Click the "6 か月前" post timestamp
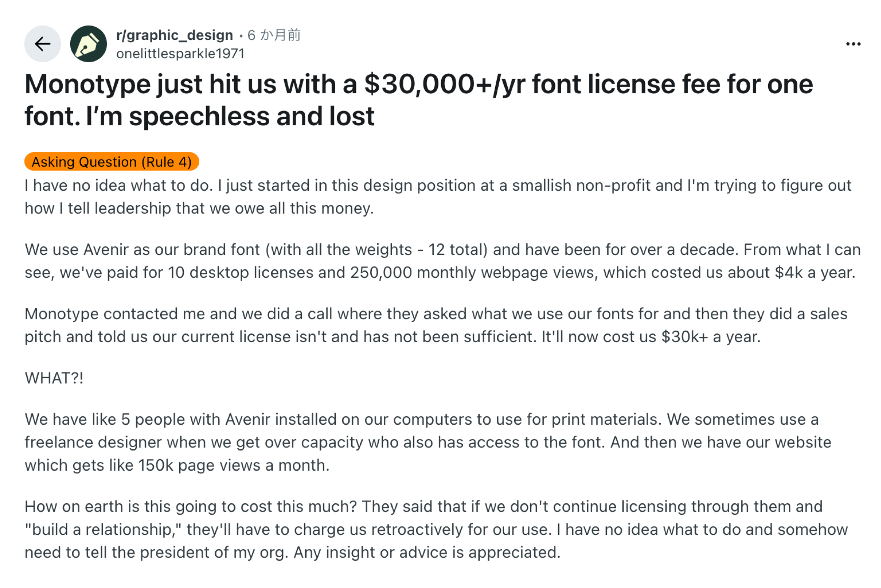881x588 pixels. (x=274, y=35)
